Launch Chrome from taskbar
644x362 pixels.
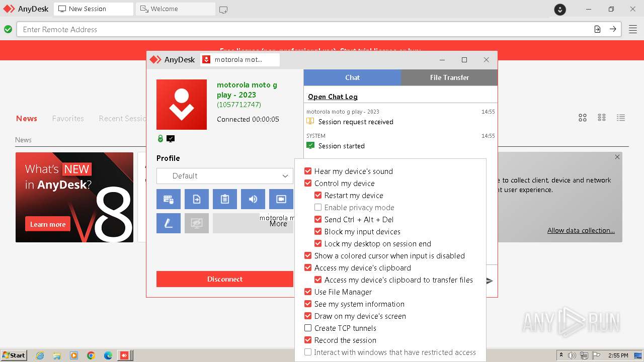91,355
